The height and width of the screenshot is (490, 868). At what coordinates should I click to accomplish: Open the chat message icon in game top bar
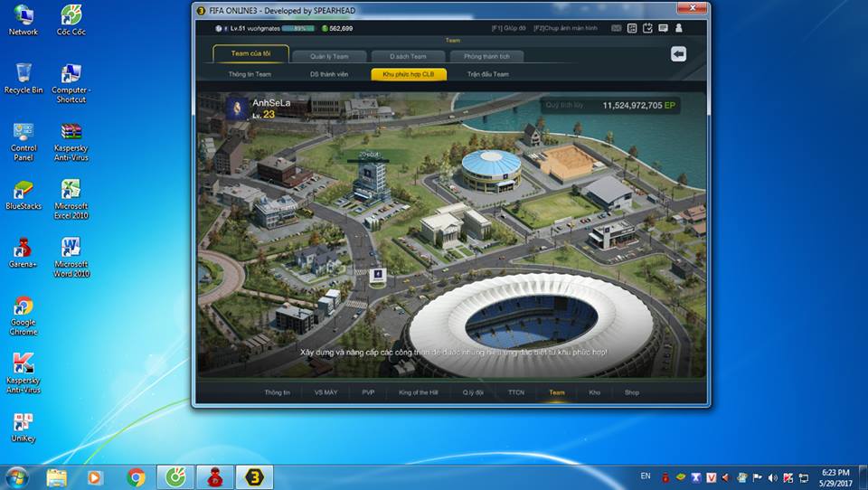[x=663, y=28]
